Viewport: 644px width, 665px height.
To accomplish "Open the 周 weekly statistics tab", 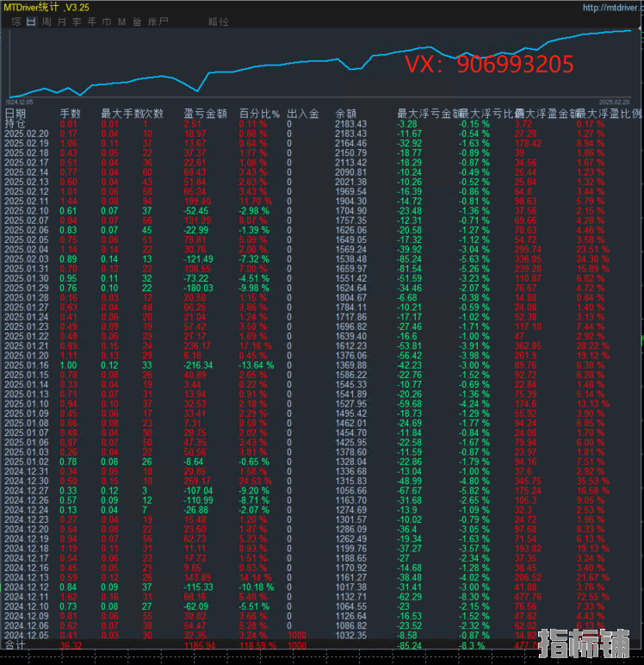I will tap(46, 21).
